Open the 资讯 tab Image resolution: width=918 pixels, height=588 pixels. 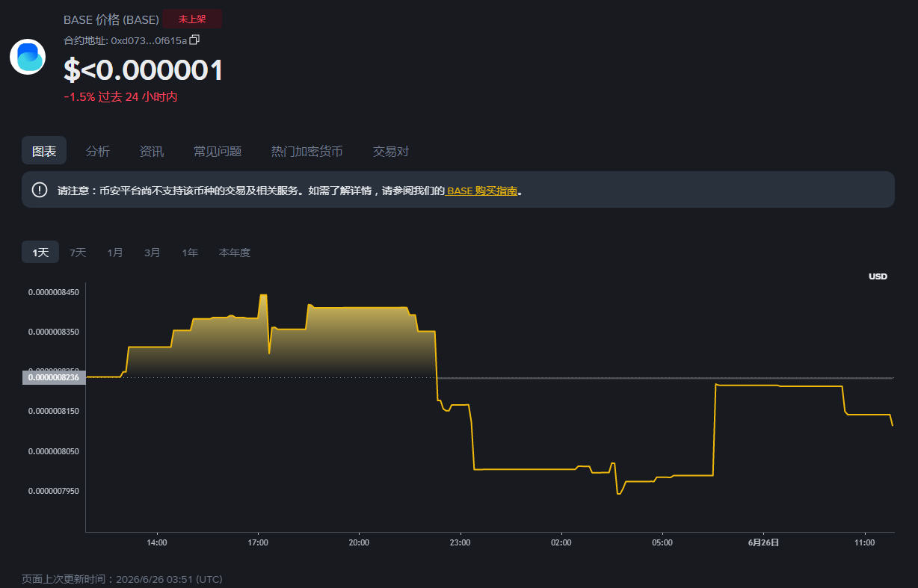(x=152, y=151)
